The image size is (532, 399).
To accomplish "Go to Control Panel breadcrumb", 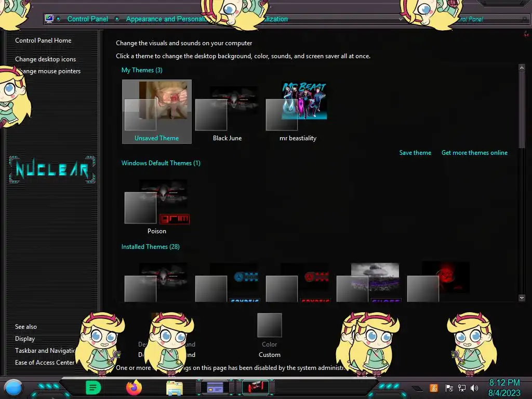I will tap(87, 19).
